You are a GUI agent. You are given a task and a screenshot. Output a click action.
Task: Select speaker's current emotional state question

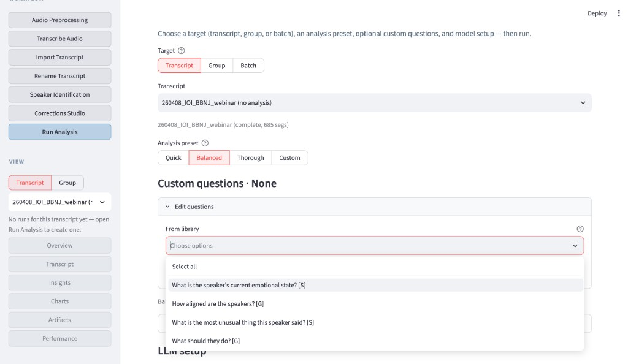[x=375, y=285]
